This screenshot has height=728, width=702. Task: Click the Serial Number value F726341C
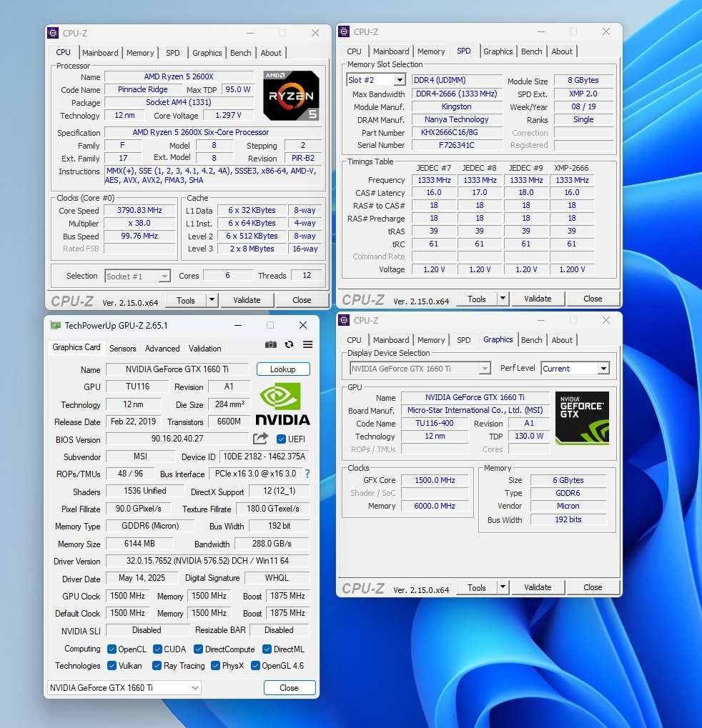457,145
